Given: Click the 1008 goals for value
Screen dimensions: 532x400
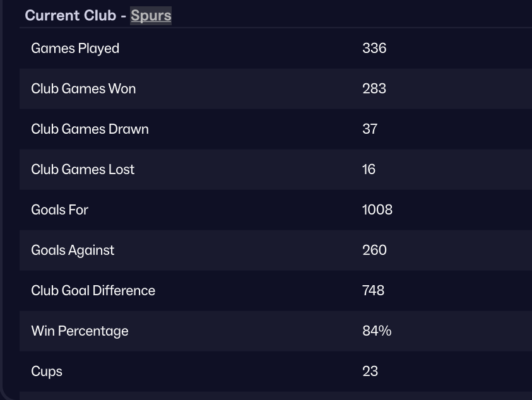Looking at the screenshot, I should coord(377,210).
